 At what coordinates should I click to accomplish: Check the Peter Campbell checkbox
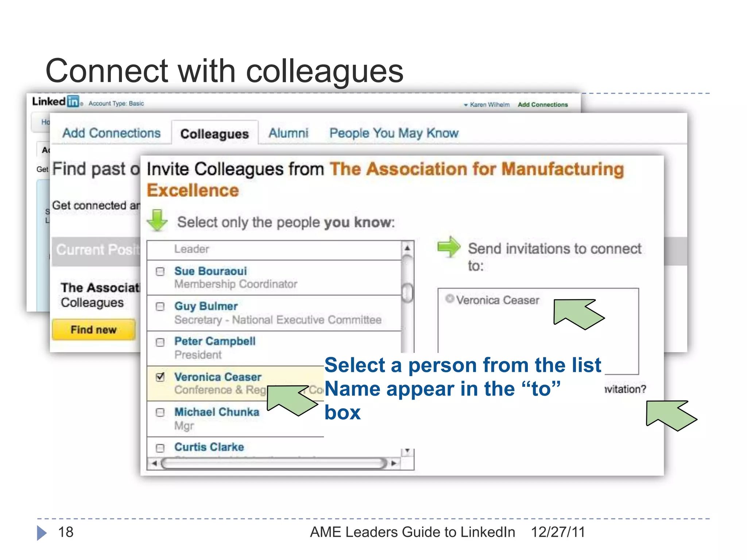click(160, 342)
